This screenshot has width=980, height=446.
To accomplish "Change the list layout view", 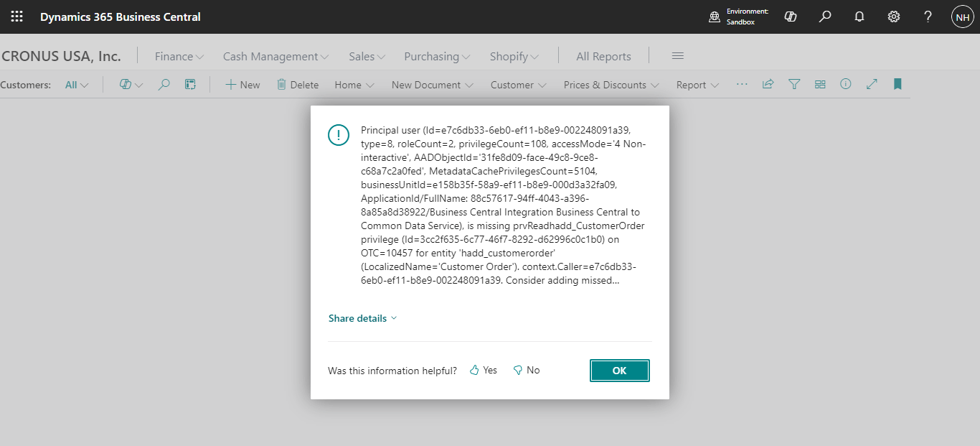I will coord(820,84).
